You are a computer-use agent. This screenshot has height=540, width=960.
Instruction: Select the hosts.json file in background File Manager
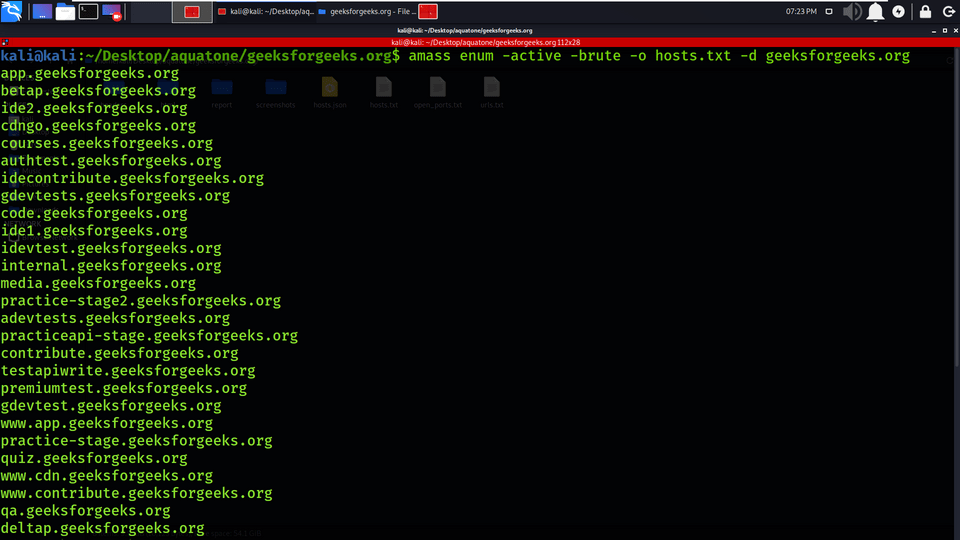point(329,93)
